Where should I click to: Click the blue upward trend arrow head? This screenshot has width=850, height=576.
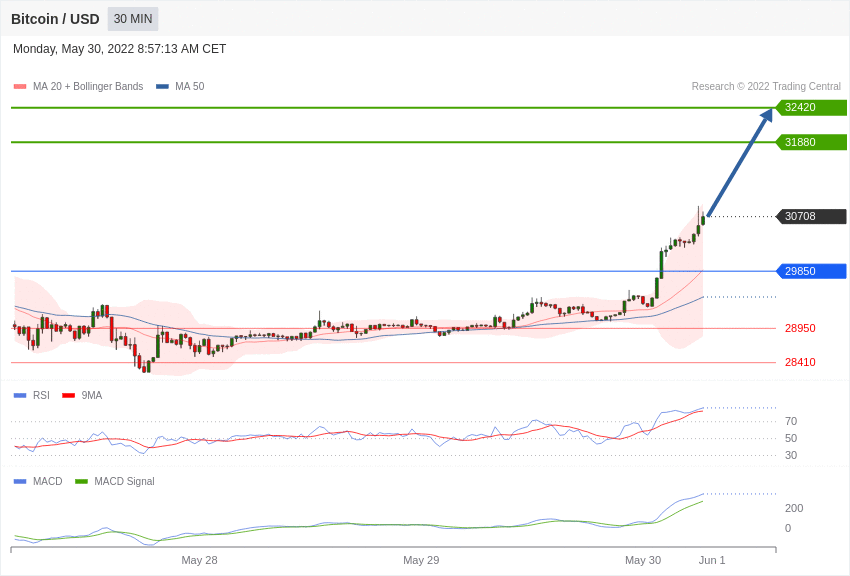(766, 116)
